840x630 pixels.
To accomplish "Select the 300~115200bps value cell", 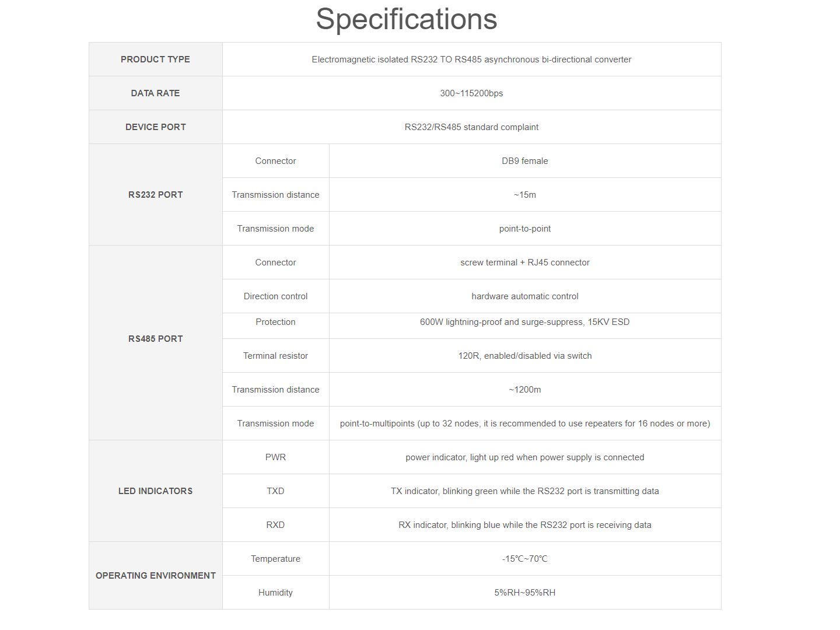I will (471, 93).
